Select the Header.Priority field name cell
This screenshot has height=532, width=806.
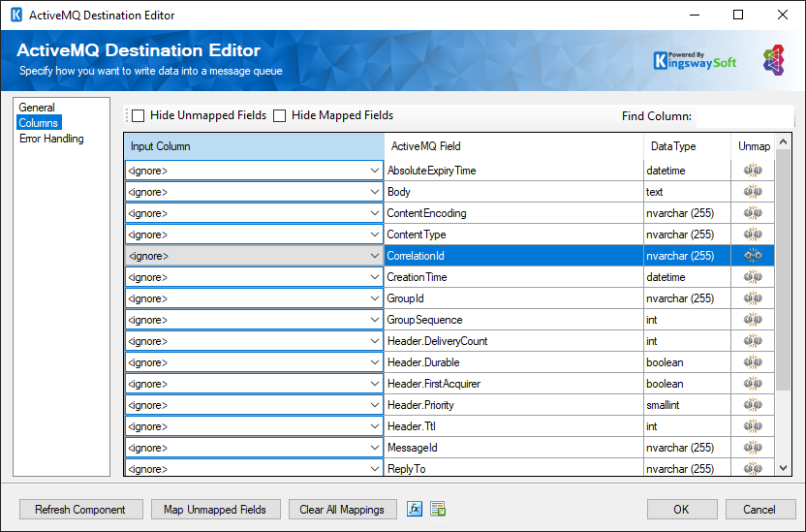(513, 405)
